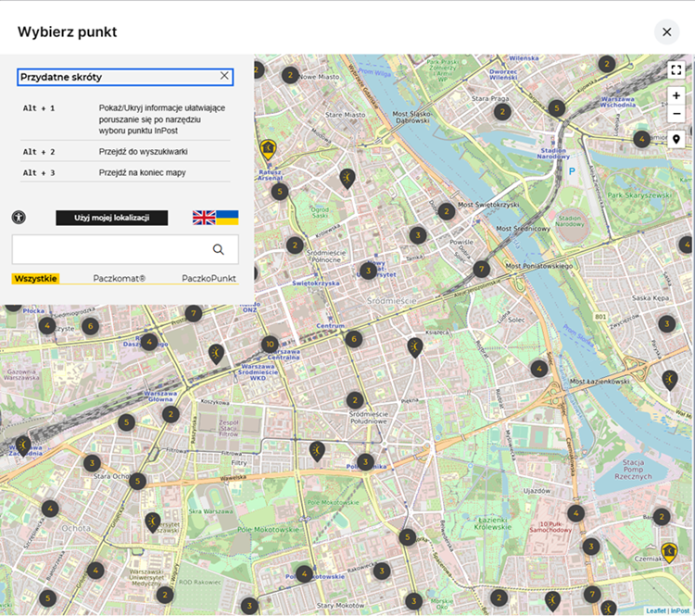Open the accessibility options icon
The height and width of the screenshot is (616, 695).
[x=19, y=218]
